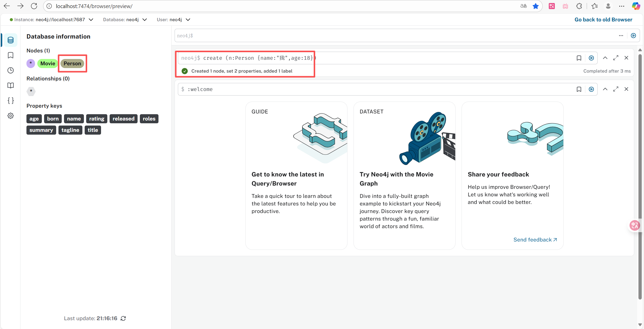Expand the :welcome frame to fullscreen
644x329 pixels.
click(616, 89)
